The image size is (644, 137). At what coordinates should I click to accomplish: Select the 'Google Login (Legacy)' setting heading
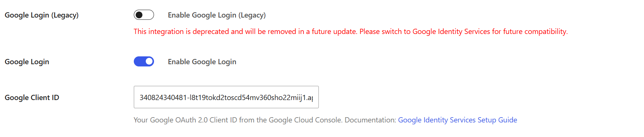[x=41, y=15]
